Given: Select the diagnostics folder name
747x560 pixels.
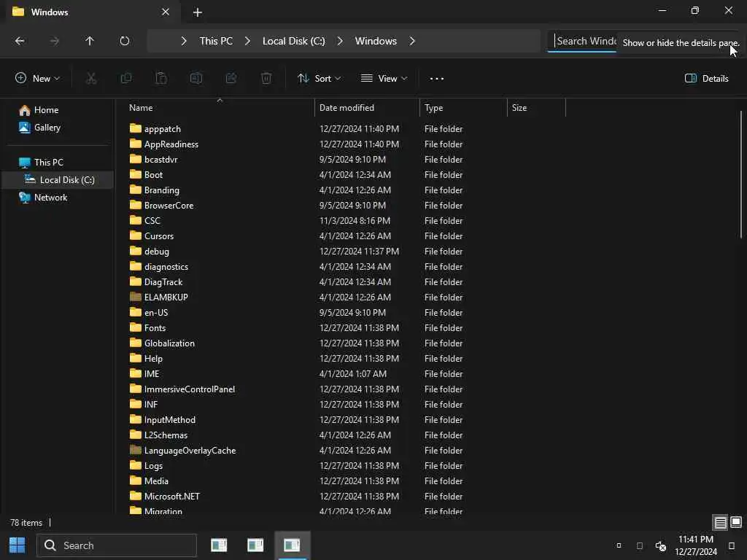Looking at the screenshot, I should pos(166,267).
